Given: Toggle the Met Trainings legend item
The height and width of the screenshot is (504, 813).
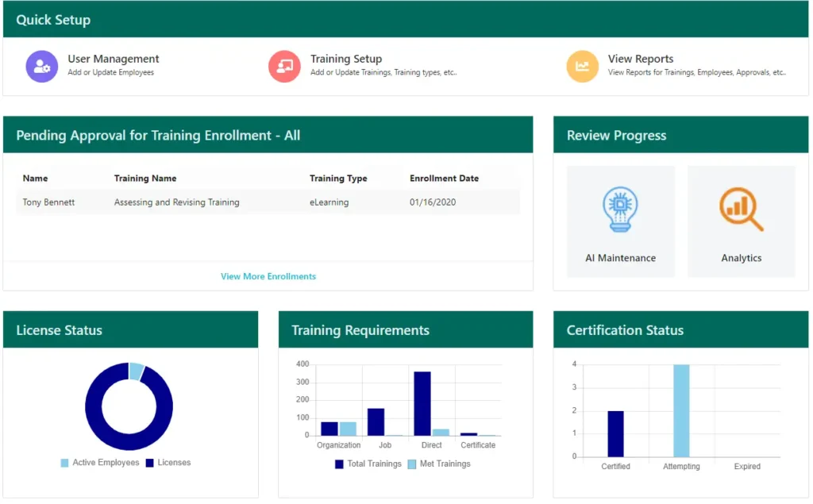Looking at the screenshot, I should pyautogui.click(x=439, y=464).
